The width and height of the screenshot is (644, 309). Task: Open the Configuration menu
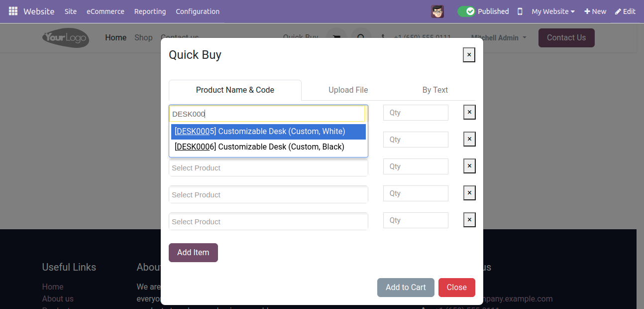click(198, 11)
